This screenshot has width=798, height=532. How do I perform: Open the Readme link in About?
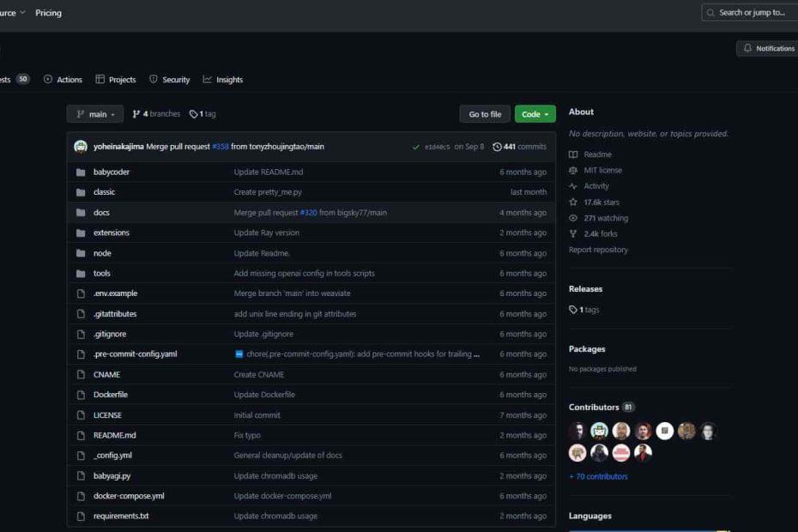597,154
